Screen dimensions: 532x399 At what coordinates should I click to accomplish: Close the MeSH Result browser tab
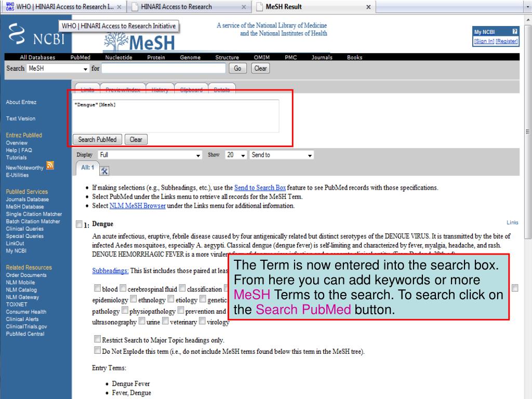[368, 7]
